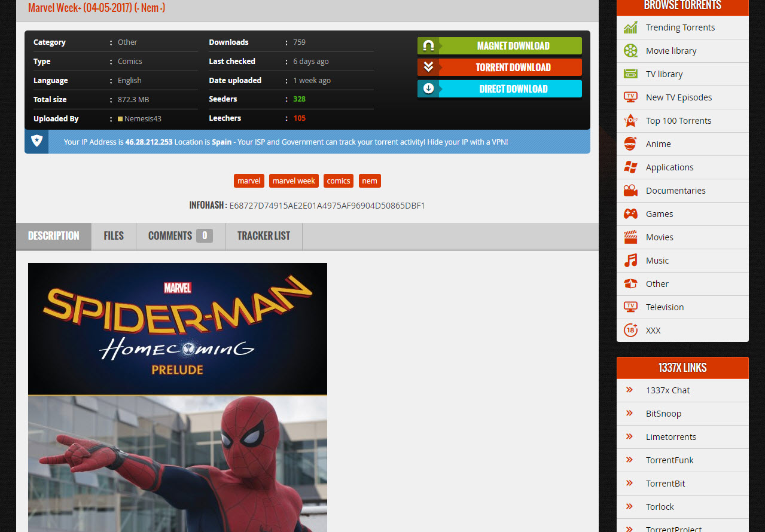
Task: Click the Anime category icon
Action: tap(630, 144)
